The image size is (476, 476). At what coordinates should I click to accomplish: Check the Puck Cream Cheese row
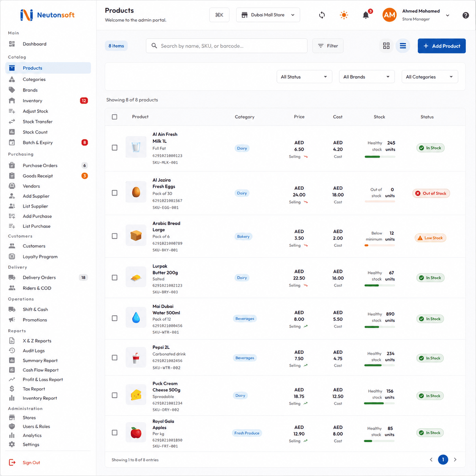pyautogui.click(x=115, y=395)
